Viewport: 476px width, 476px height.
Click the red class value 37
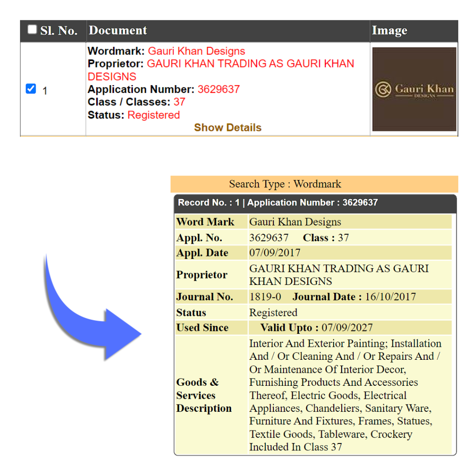(x=179, y=102)
